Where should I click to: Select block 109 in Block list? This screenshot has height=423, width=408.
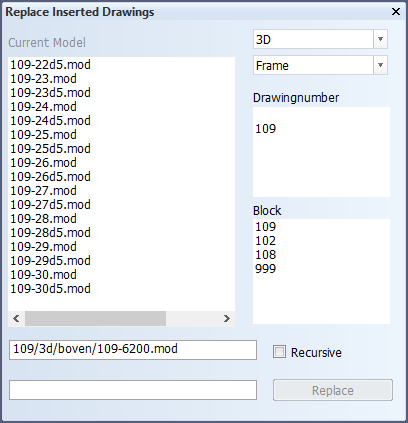(265, 227)
